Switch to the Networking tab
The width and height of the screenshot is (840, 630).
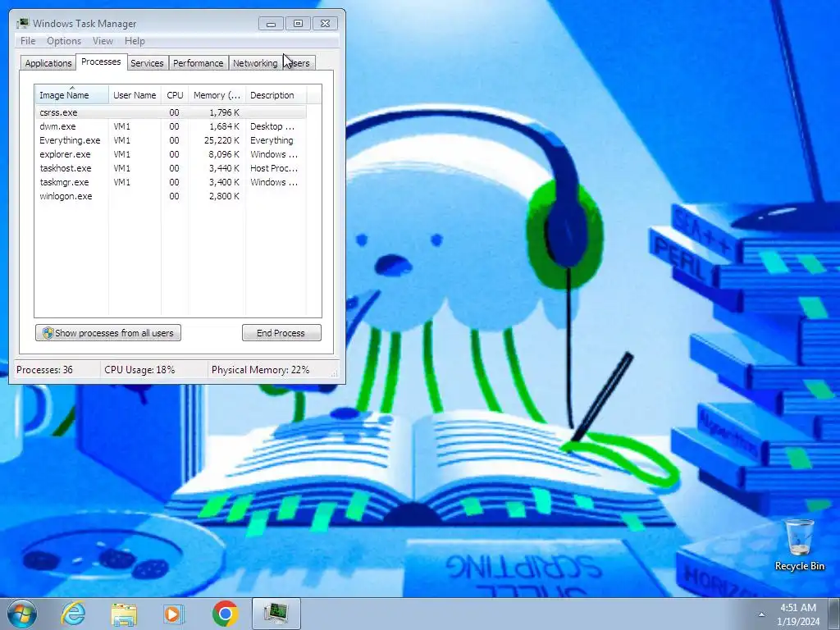pyautogui.click(x=255, y=63)
